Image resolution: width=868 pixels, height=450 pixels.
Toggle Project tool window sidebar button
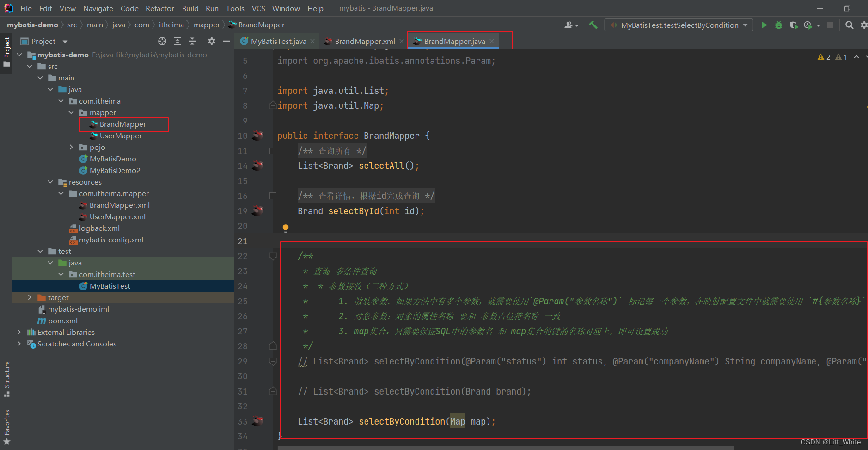[x=6, y=52]
